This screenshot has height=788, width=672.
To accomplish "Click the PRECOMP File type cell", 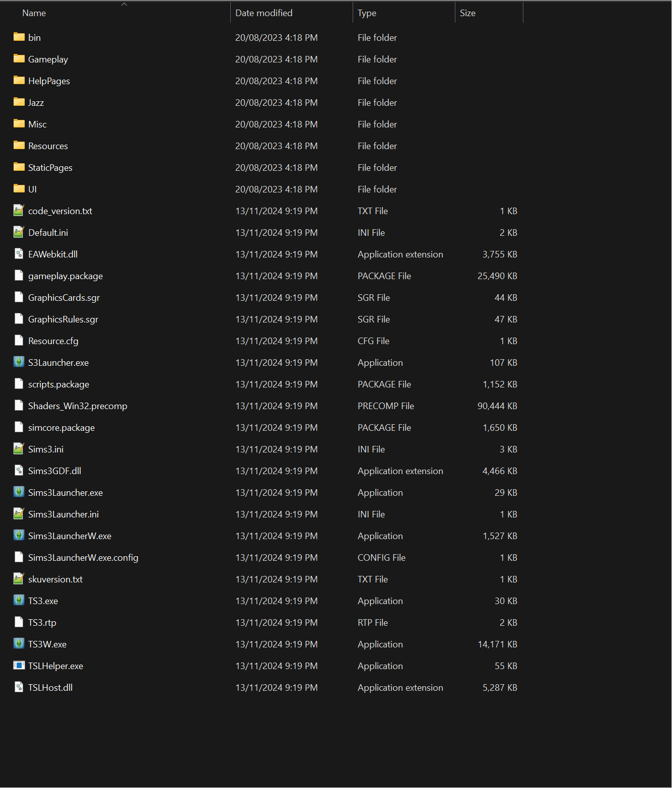I will click(386, 406).
